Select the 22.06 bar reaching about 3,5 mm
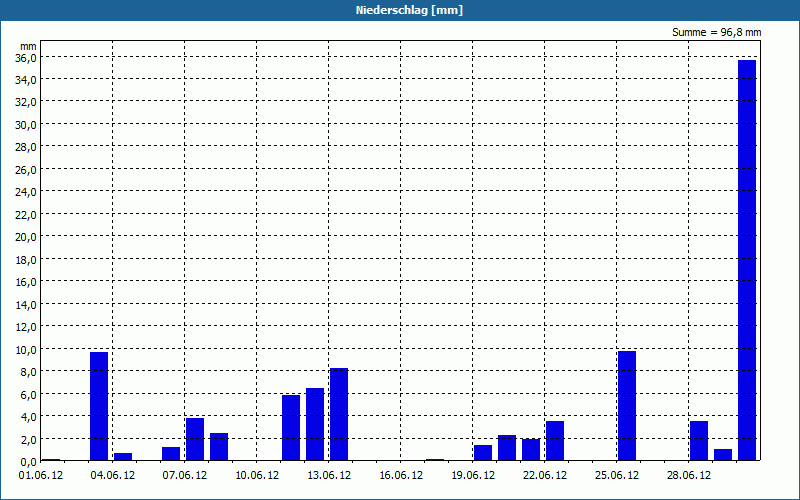Image resolution: width=800 pixels, height=500 pixels. tap(555, 441)
